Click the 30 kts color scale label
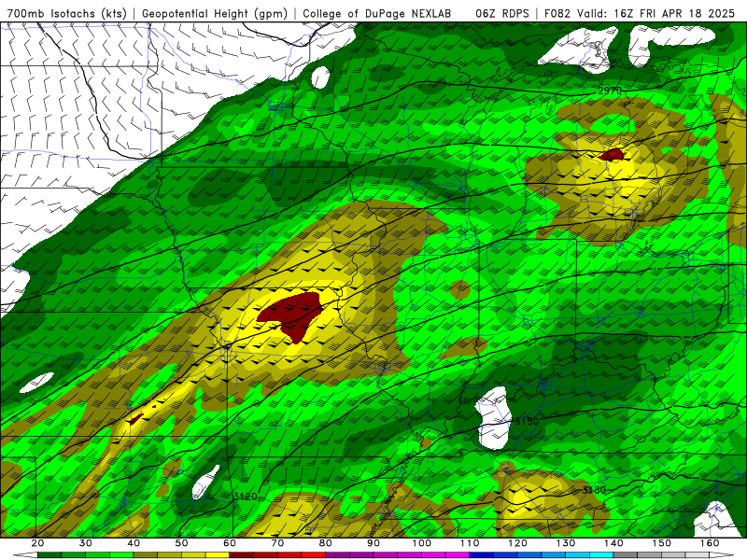The height and width of the screenshot is (560, 747). tap(86, 543)
